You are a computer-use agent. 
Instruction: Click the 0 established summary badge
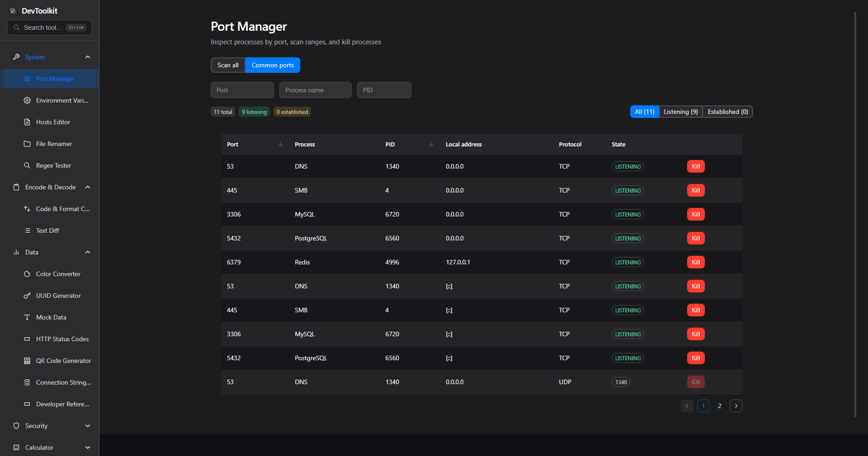[x=292, y=112]
